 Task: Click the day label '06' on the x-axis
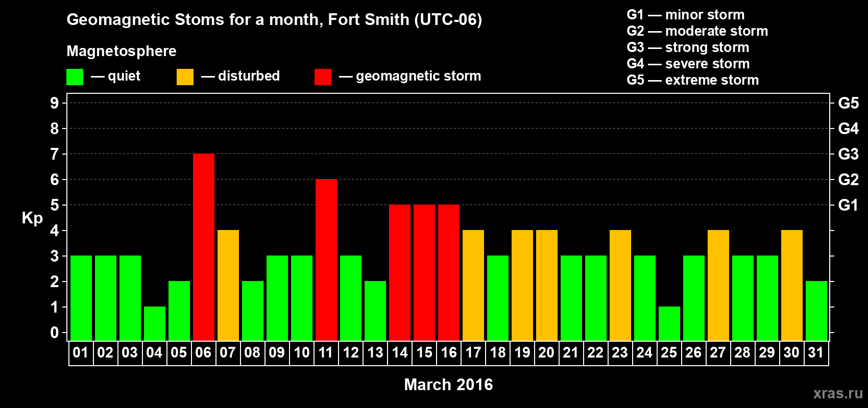pyautogui.click(x=203, y=353)
